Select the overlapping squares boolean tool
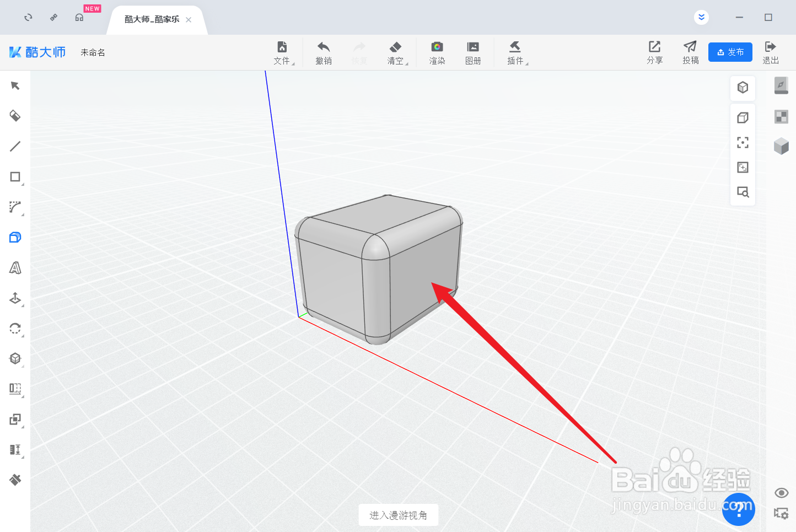 15,420
